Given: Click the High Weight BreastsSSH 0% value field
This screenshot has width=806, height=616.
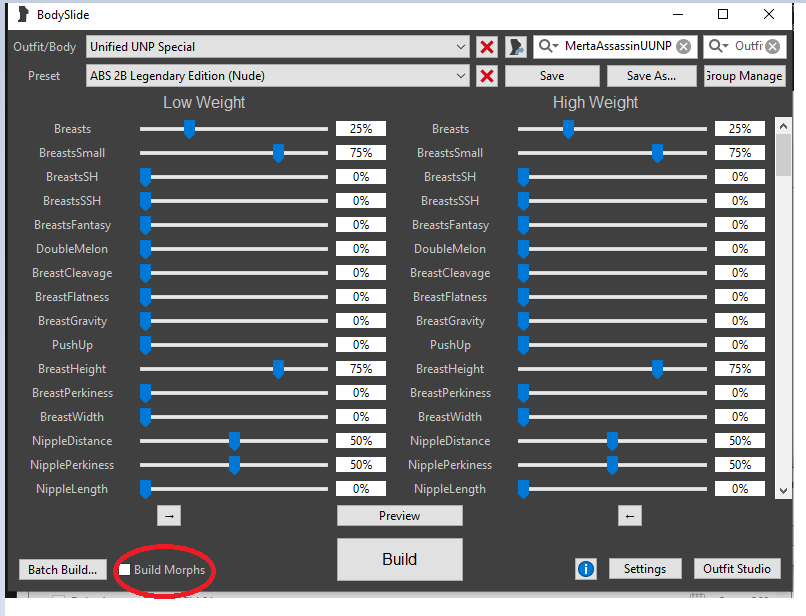Looking at the screenshot, I should [x=740, y=201].
